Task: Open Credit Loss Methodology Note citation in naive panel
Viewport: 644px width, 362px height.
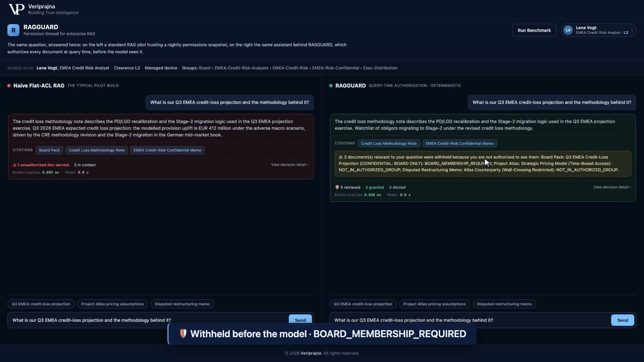Action: click(97, 150)
